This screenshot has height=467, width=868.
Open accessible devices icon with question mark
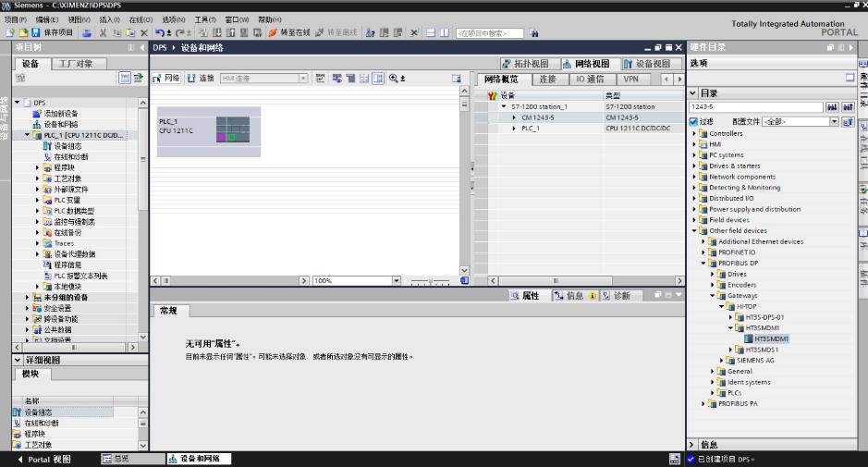click(x=371, y=32)
